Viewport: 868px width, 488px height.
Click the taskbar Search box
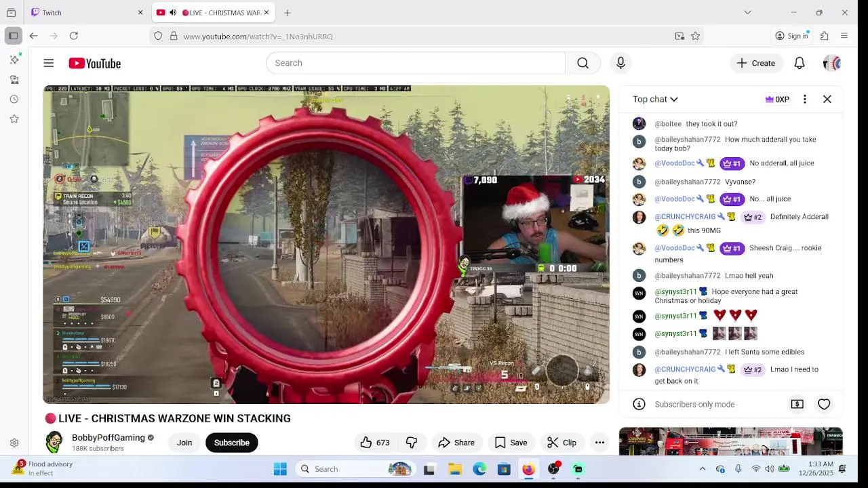tap(355, 469)
